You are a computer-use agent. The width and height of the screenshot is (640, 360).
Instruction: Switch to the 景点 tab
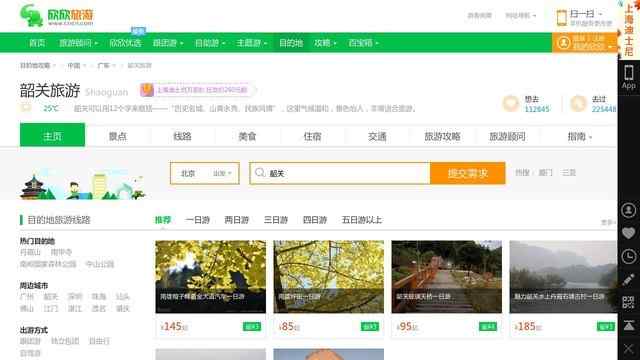click(118, 136)
